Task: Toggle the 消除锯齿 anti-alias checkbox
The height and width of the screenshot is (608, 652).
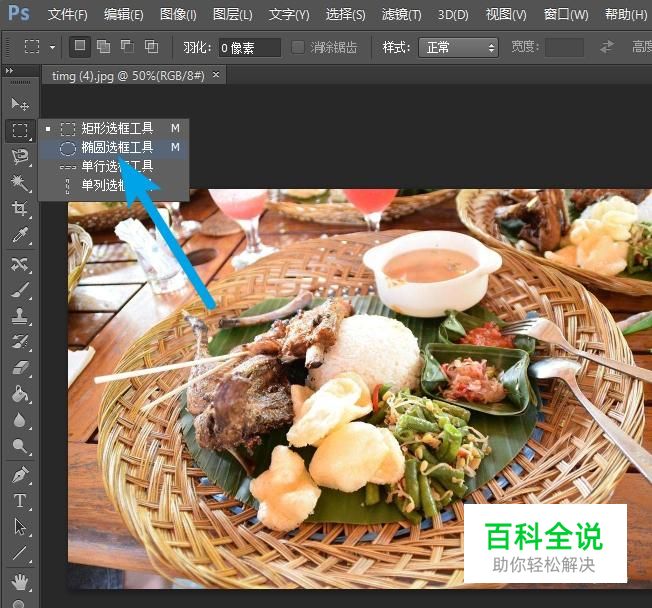Action: point(298,47)
